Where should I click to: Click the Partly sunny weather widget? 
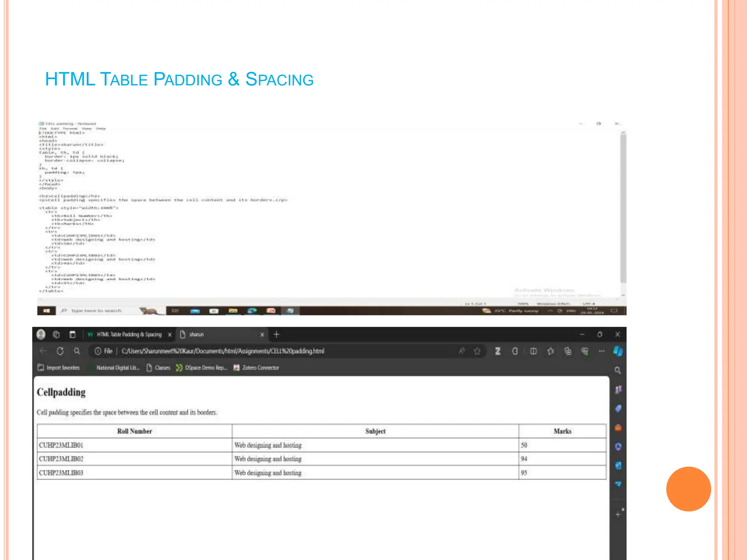[510, 311]
